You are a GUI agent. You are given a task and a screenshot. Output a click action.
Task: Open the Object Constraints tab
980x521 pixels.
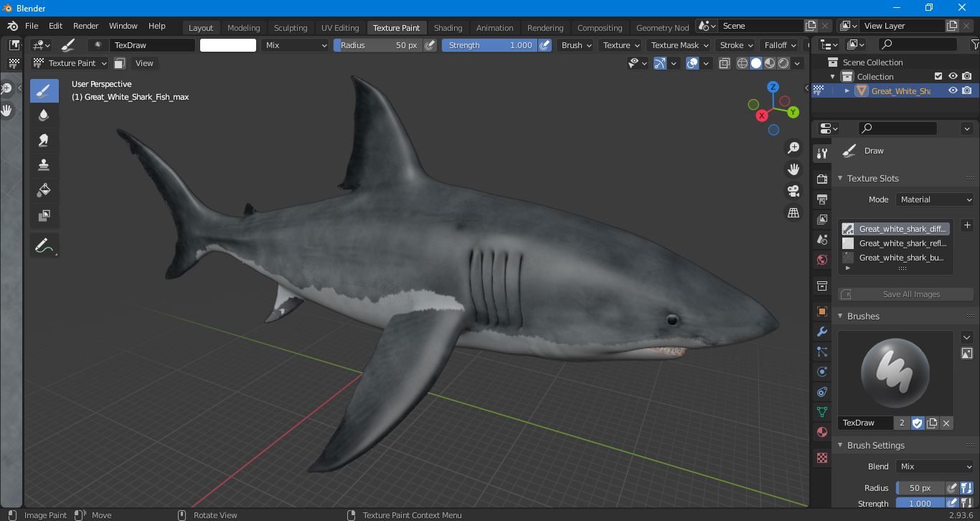tap(822, 392)
